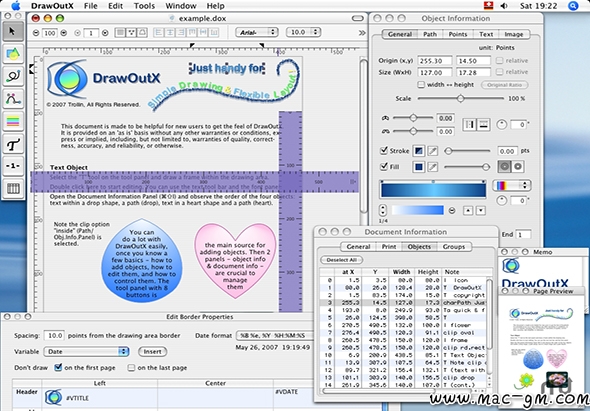The image size is (590, 411).
Task: Switch to Print tab in Document Information
Action: (x=389, y=247)
